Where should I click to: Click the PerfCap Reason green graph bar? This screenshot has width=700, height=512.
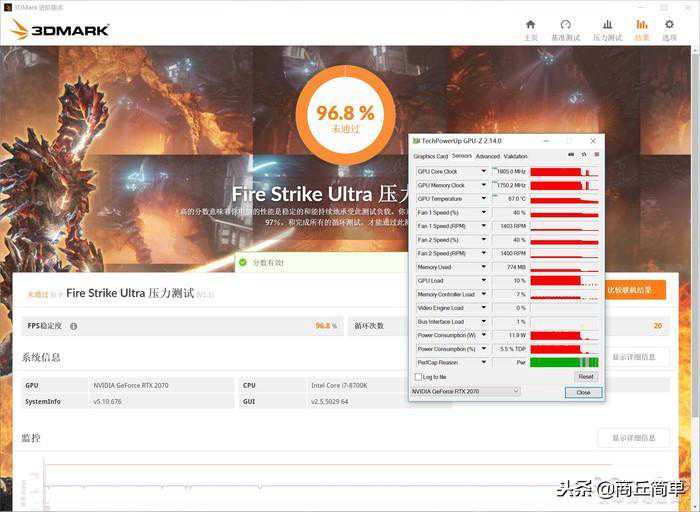[564, 362]
